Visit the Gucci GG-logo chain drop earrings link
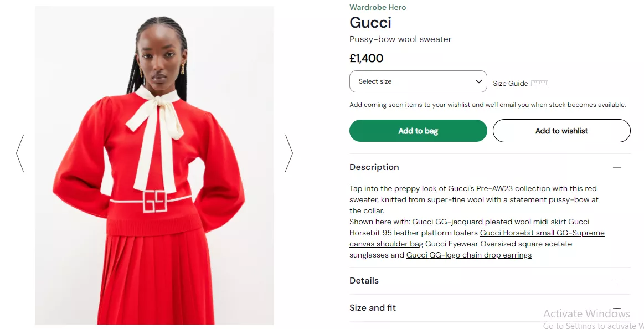Screen dimensions: 644x329 click(x=468, y=255)
